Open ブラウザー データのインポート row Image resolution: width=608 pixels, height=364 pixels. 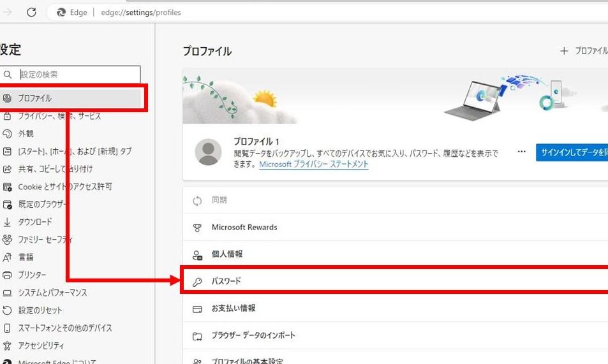253,335
